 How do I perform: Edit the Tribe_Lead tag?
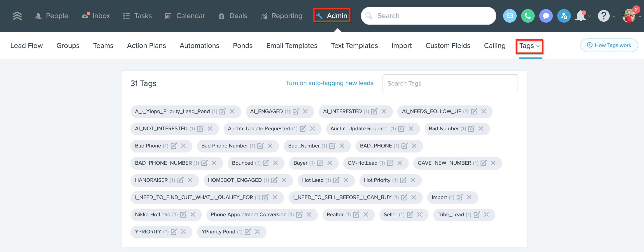tap(477, 215)
